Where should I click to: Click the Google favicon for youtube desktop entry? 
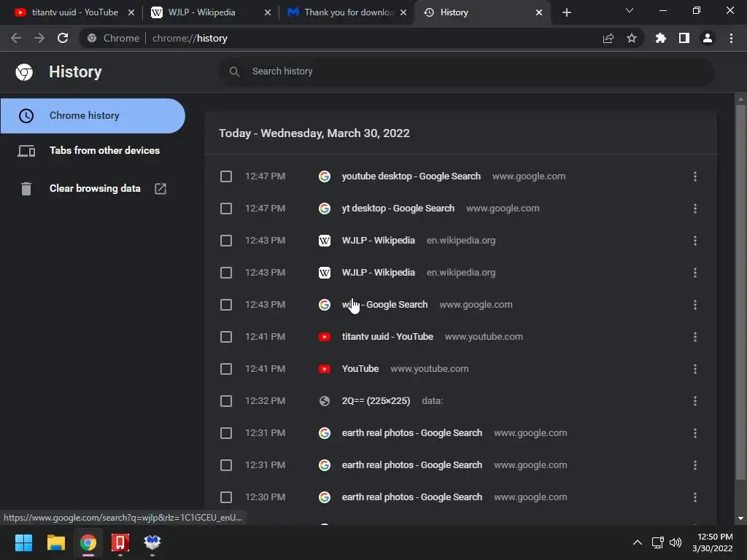325,176
